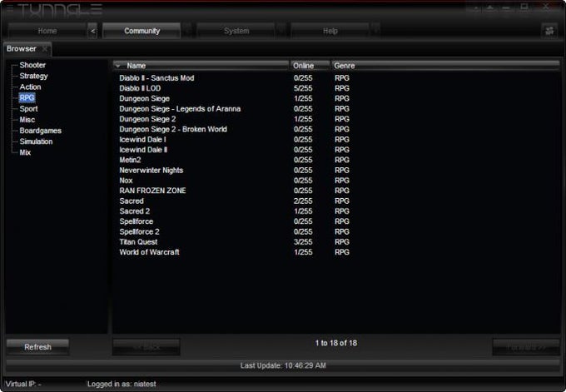Click the small arrow button next to Help

tap(375, 31)
